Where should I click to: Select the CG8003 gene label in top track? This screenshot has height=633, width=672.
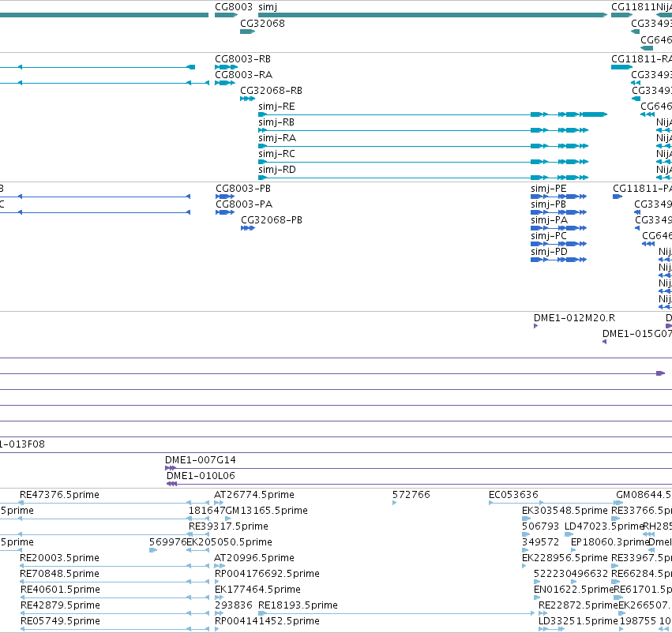click(x=234, y=7)
